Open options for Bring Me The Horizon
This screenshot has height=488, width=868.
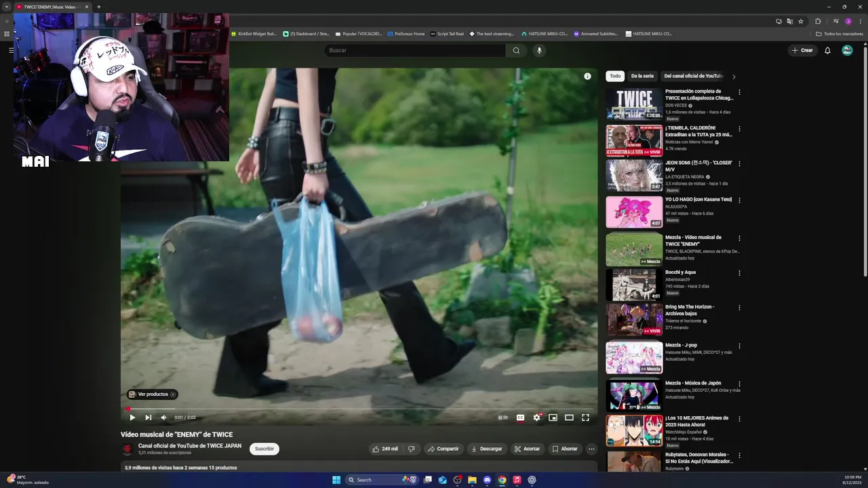739,308
